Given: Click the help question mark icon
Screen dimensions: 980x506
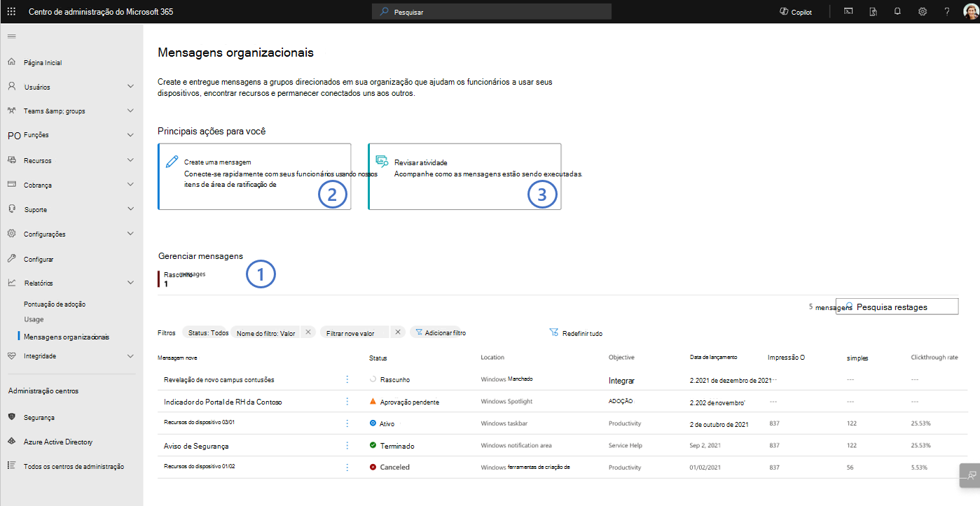Looking at the screenshot, I should click(x=947, y=11).
